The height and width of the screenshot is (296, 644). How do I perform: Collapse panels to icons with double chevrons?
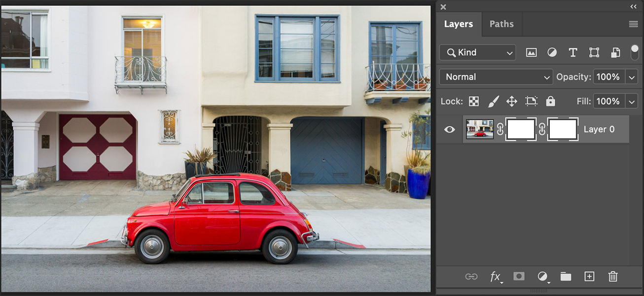click(x=633, y=6)
